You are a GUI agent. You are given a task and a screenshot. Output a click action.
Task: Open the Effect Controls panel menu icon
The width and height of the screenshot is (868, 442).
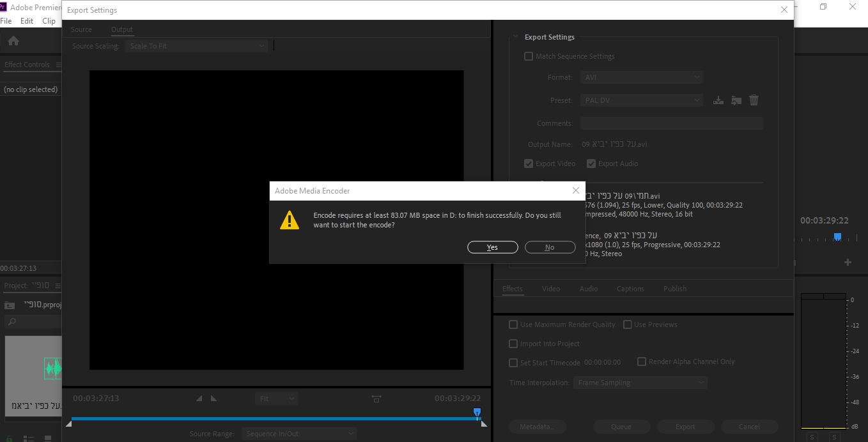coord(58,65)
